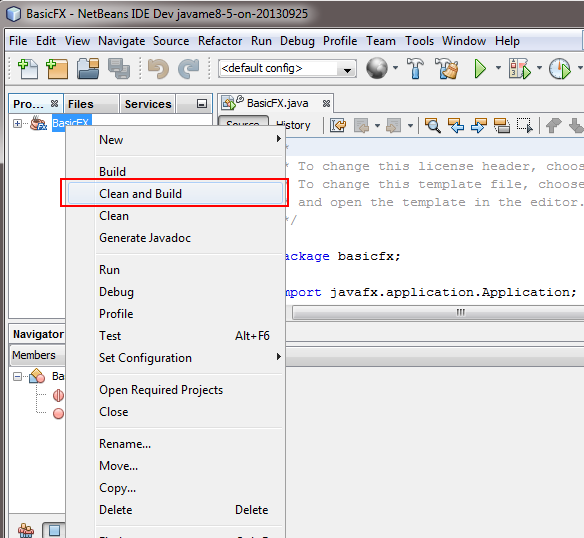This screenshot has width=584, height=538.
Task: Switch to the Services tab
Action: 148,104
